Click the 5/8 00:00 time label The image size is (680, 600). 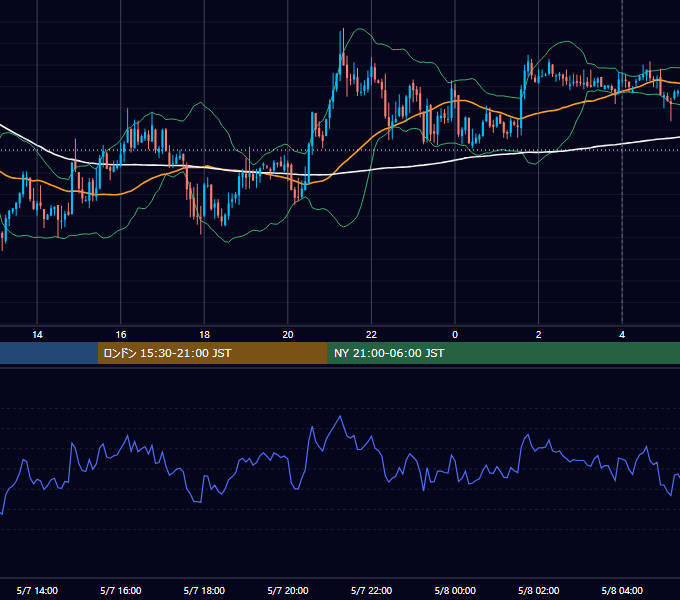pos(455,590)
